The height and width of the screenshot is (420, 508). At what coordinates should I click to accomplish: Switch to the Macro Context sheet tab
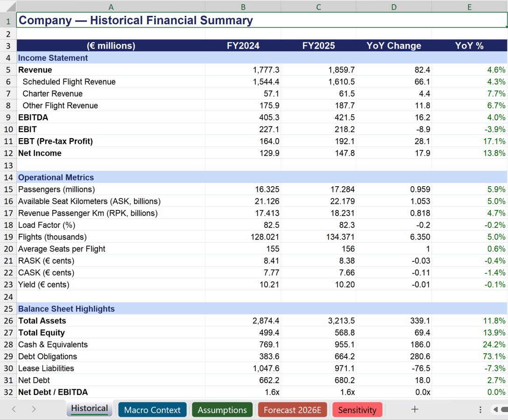152,410
